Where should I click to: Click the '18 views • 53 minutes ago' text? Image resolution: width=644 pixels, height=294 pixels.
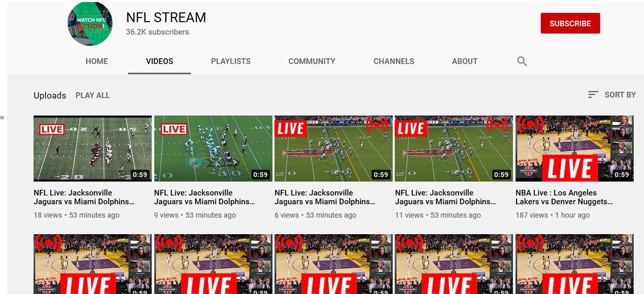point(76,215)
